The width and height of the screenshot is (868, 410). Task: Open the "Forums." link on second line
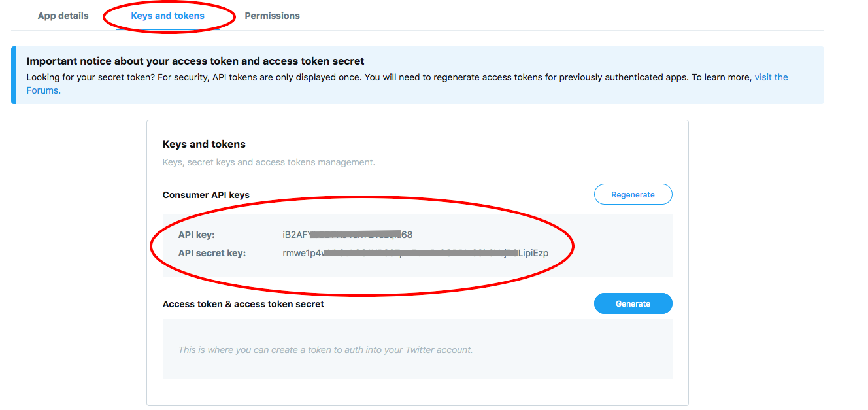tap(44, 90)
